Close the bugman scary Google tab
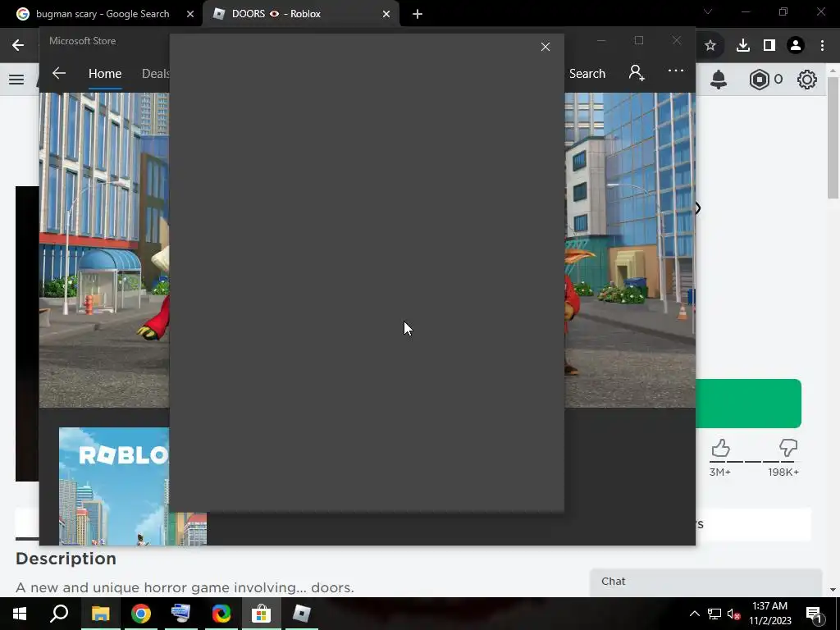The image size is (840, 630). (190, 14)
